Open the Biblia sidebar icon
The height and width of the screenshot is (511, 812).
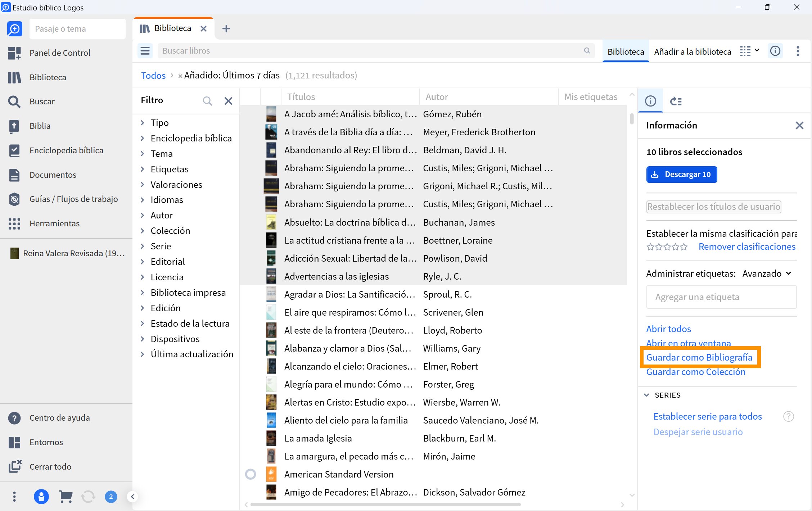[x=14, y=126]
